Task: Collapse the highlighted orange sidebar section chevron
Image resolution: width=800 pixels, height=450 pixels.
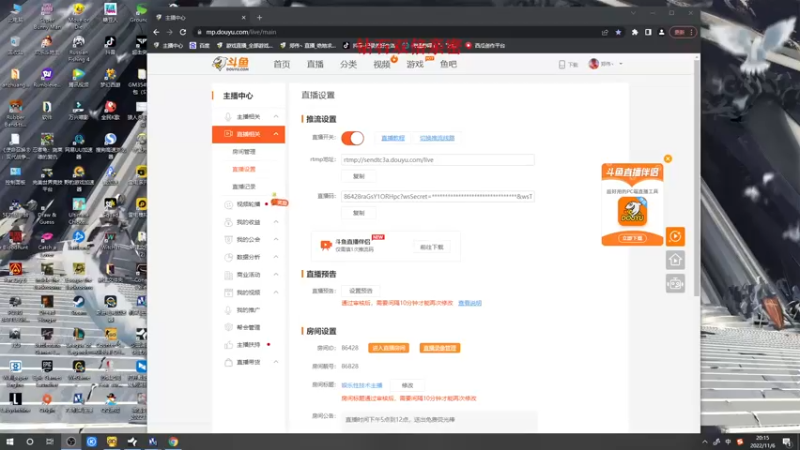Action: [x=276, y=134]
